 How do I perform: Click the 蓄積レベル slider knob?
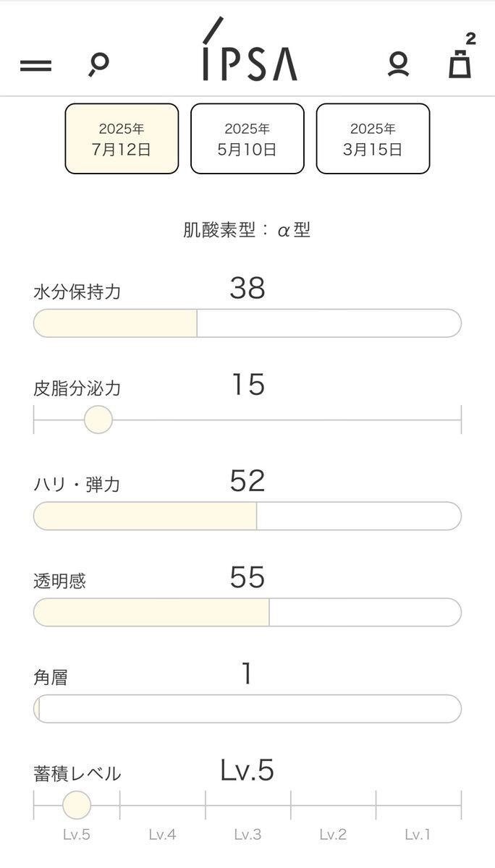pos(77,805)
